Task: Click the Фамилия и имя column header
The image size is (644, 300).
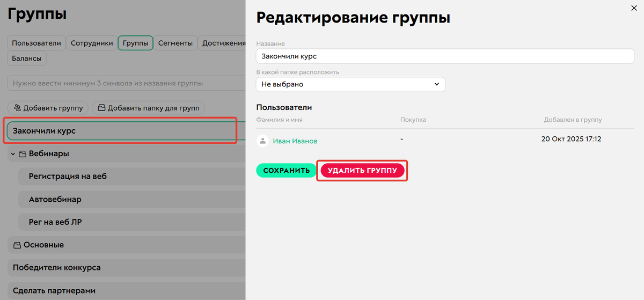Action: tap(280, 120)
